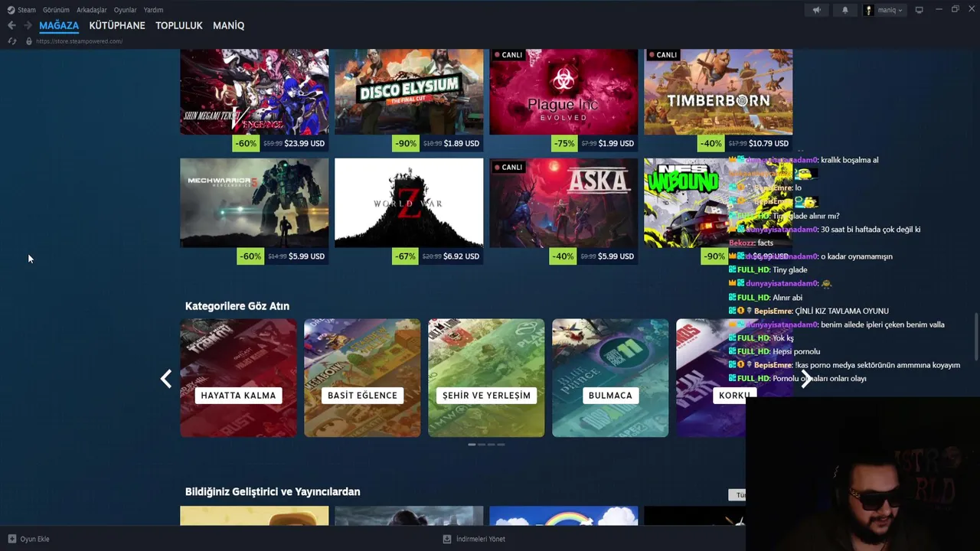This screenshot has width=980, height=551.
Task: Open the World War Z card
Action: click(409, 203)
